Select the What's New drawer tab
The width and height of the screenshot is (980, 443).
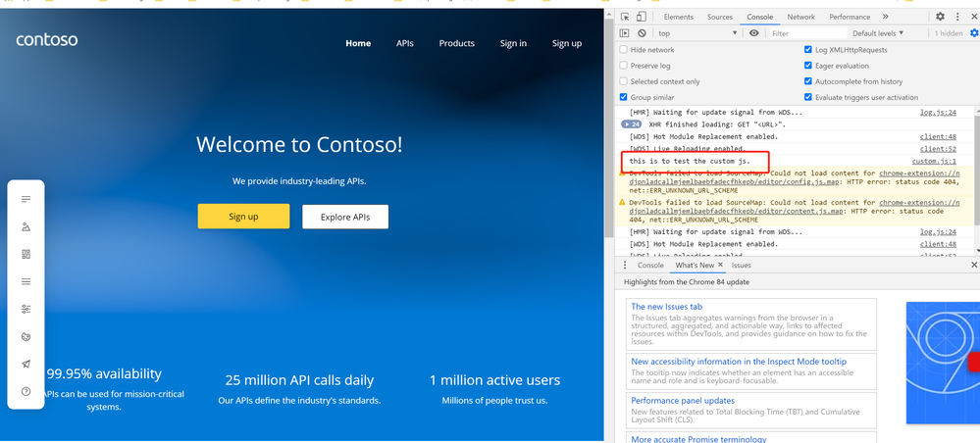tap(695, 265)
